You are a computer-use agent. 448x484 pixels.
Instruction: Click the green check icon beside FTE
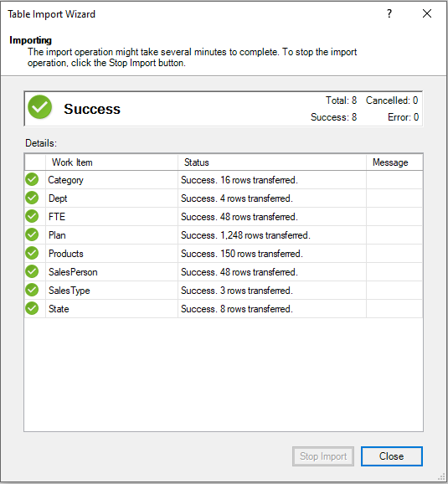click(32, 216)
